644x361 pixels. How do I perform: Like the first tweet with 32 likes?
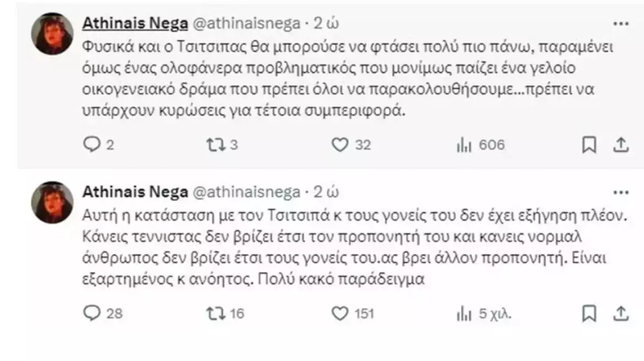[340, 145]
